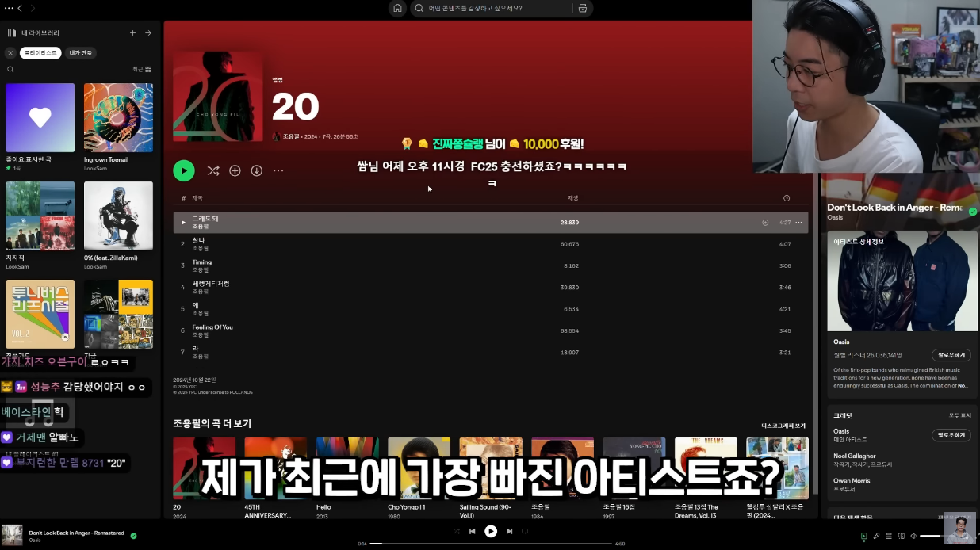
Task: Expand the library with the arrow icon
Action: pyautogui.click(x=148, y=32)
